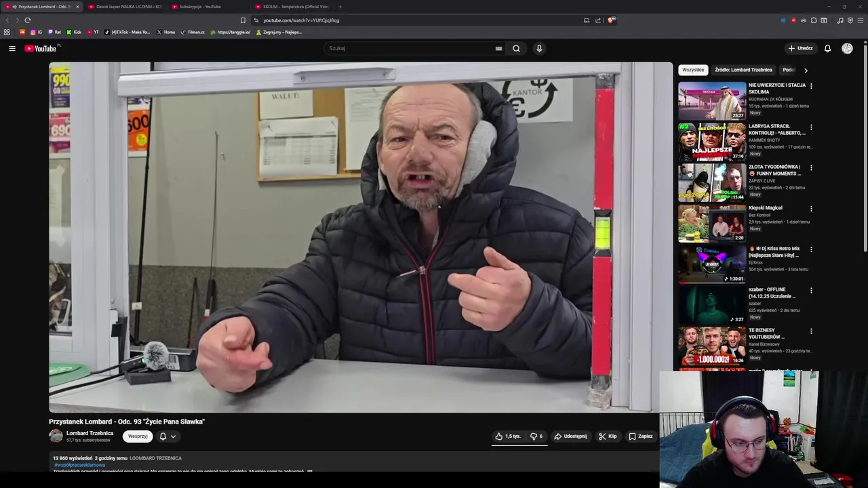
Task: Go back in browser history
Action: [7, 20]
